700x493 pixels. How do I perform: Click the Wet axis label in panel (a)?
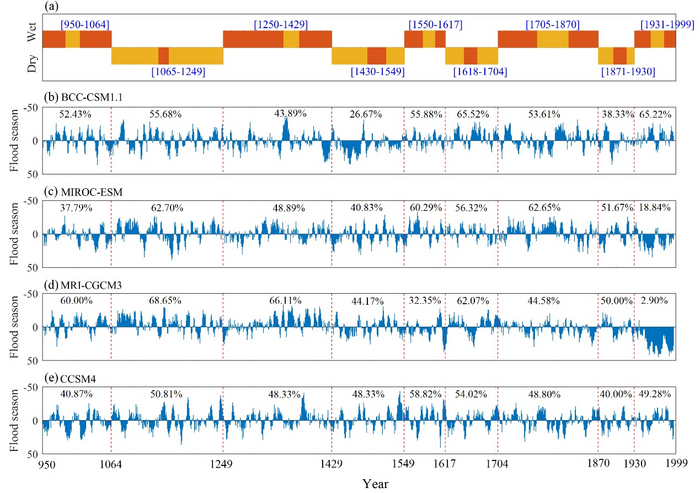pos(32,33)
